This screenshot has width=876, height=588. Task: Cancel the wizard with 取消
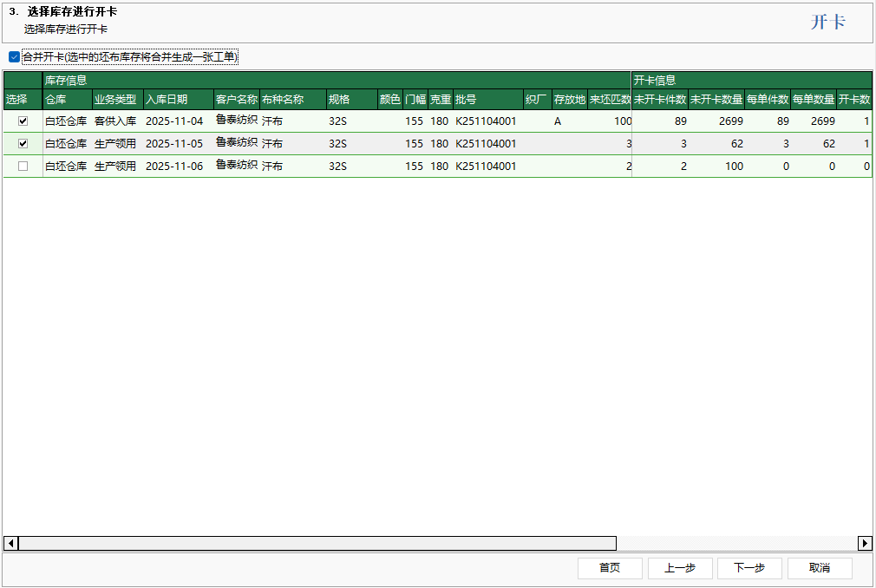click(819, 568)
